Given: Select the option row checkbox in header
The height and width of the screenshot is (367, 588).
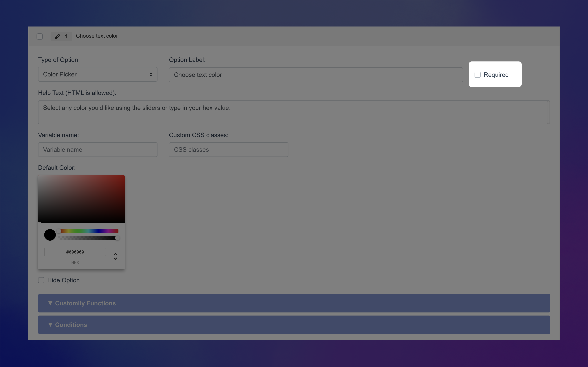Looking at the screenshot, I should pos(40,36).
